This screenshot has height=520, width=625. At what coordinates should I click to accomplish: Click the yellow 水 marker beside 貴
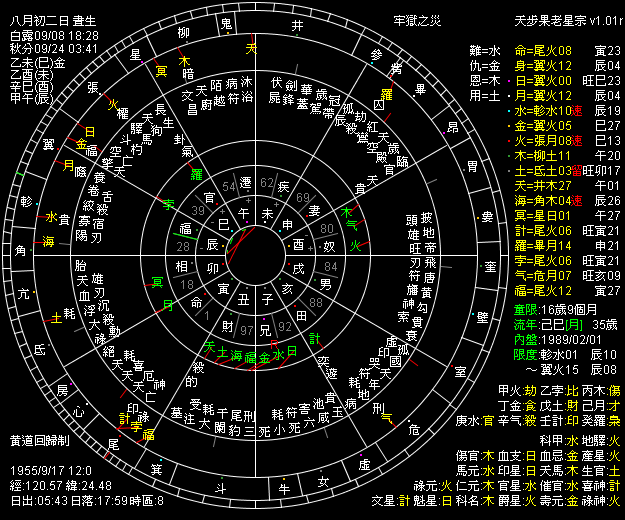click(51, 217)
